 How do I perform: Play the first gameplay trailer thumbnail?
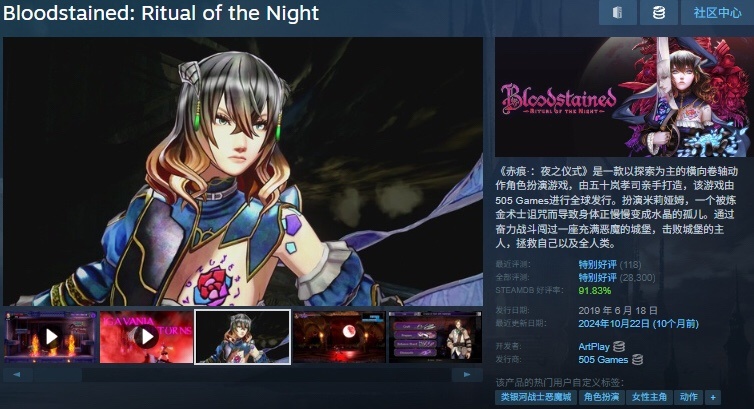pos(50,336)
